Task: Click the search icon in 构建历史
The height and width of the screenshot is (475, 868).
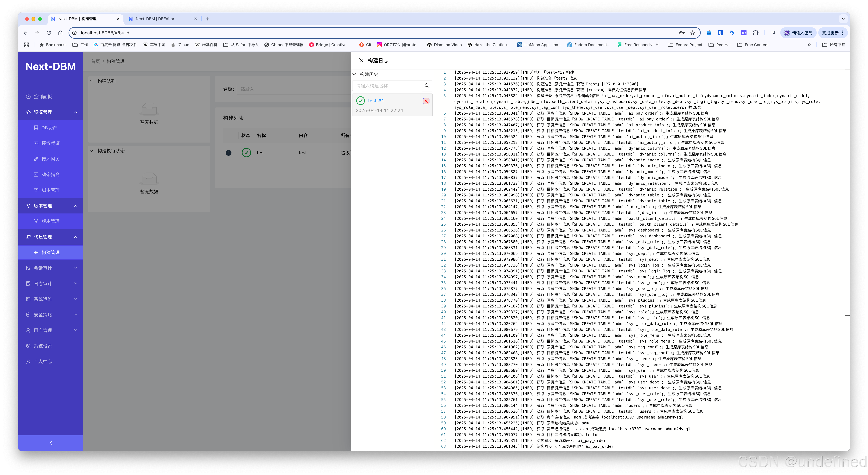Action: (427, 86)
